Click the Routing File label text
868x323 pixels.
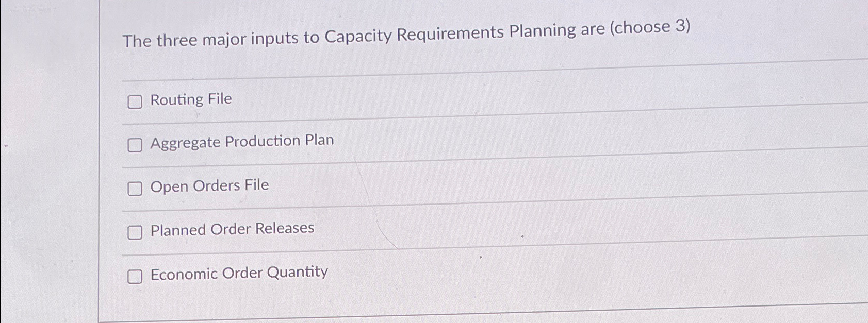coord(191,99)
